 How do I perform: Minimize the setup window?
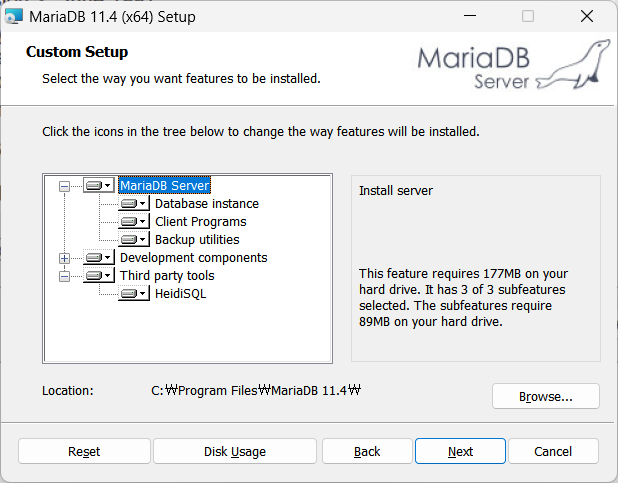coord(470,16)
